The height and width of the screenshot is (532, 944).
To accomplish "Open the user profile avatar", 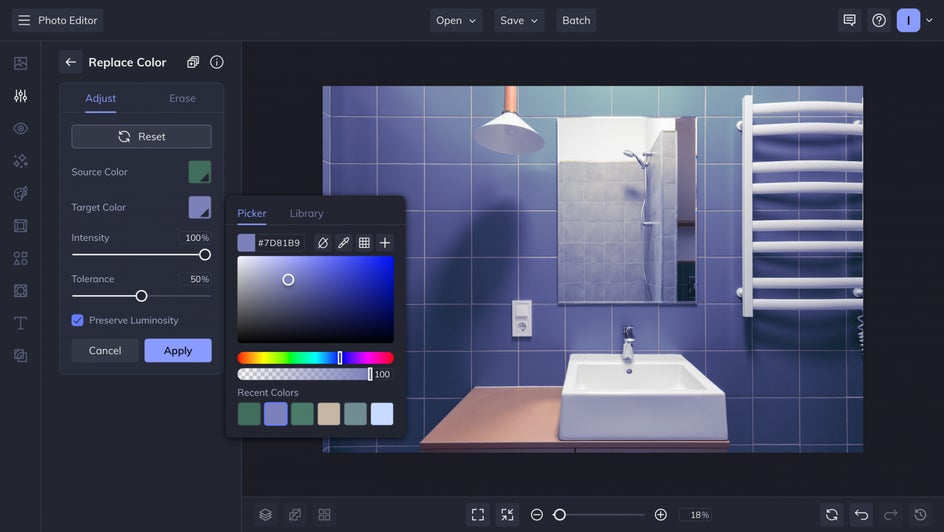I will (x=908, y=20).
